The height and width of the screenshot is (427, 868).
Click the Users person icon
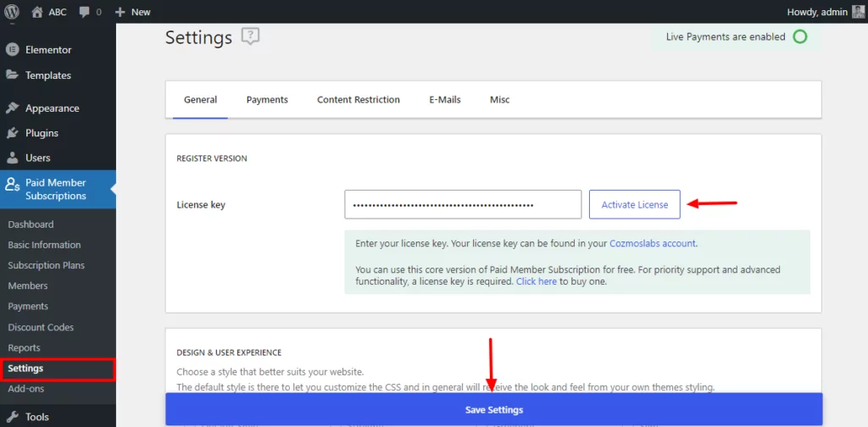pyautogui.click(x=12, y=158)
